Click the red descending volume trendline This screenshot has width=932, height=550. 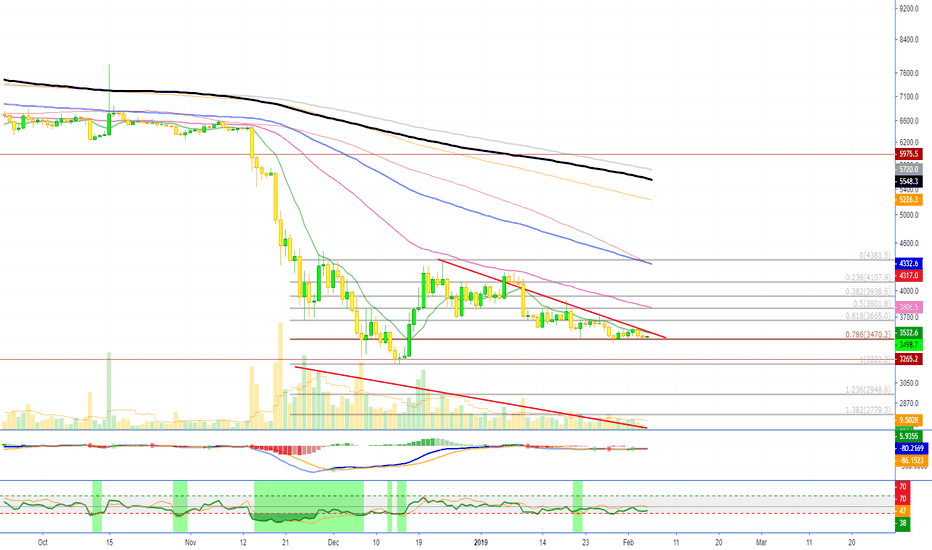pos(471,397)
